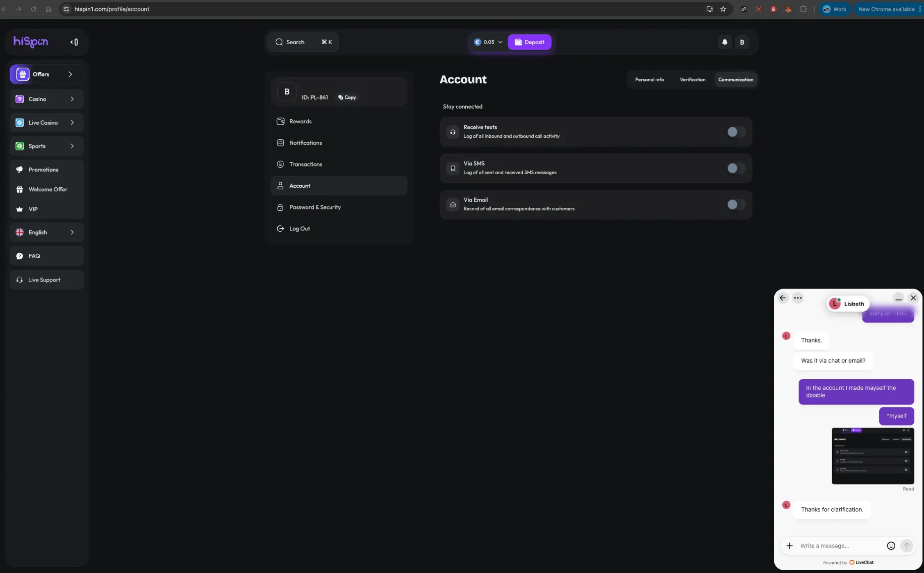Open the chat more options menu

click(798, 298)
